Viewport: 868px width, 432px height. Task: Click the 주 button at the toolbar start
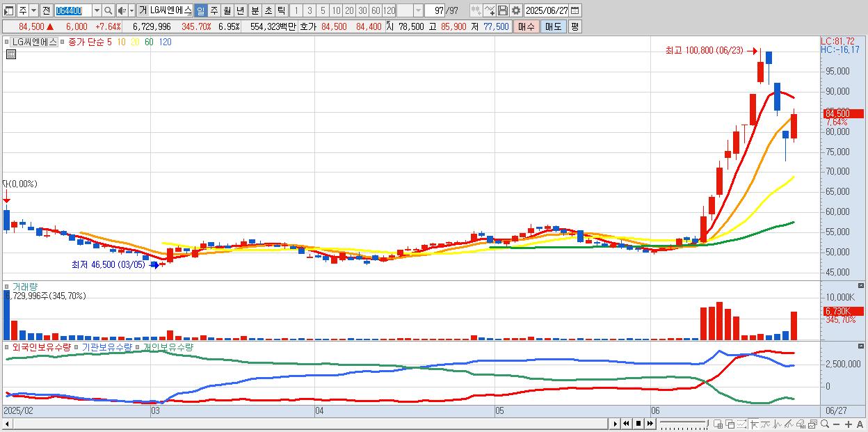(x=23, y=10)
